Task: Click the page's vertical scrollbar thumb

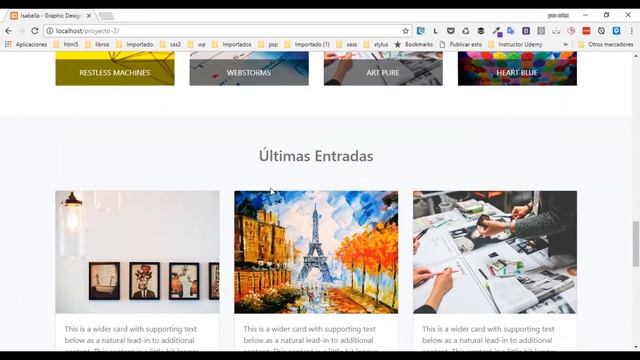Action: (x=636, y=244)
